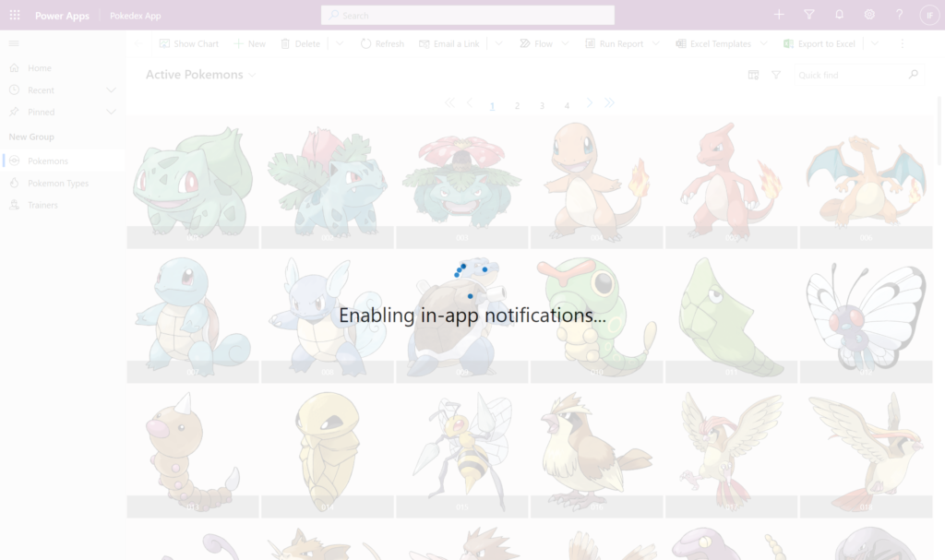Open the Help question mark
The width and height of the screenshot is (945, 560).
(x=899, y=15)
